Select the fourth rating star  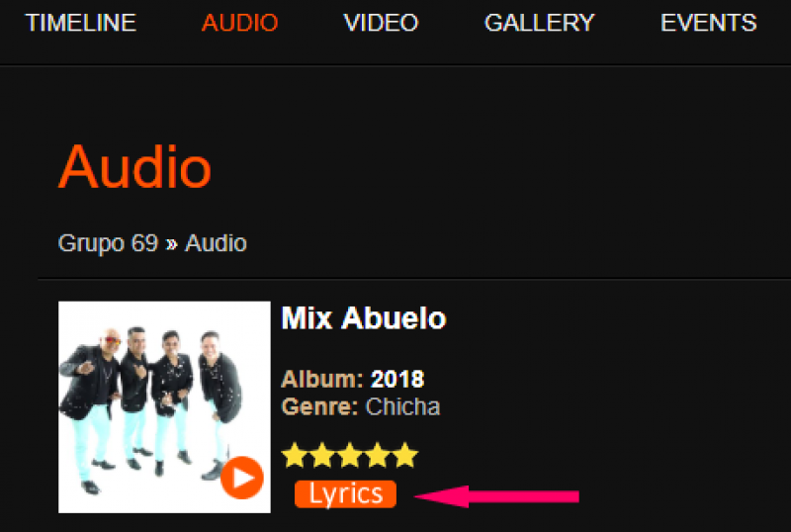coord(378,455)
